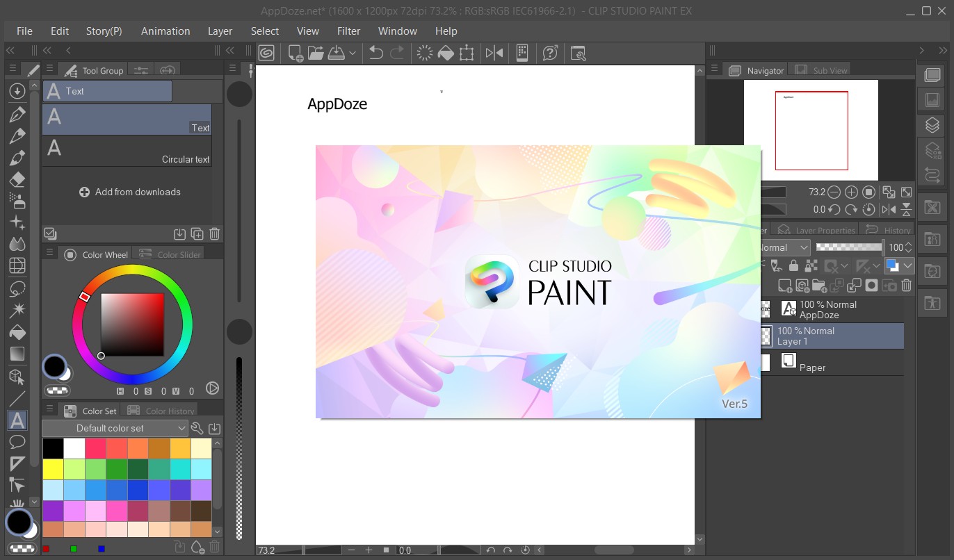Screen dimensions: 954x560
Task: Toggle Lock Transparent Pixels checker icon
Action: click(811, 265)
